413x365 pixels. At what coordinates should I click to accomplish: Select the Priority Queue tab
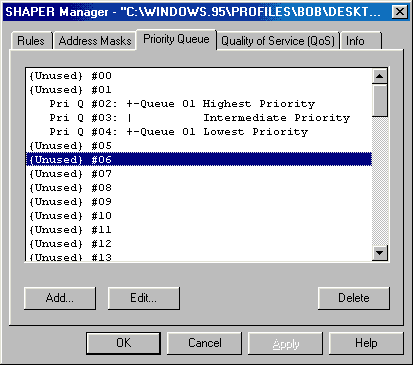point(176,40)
